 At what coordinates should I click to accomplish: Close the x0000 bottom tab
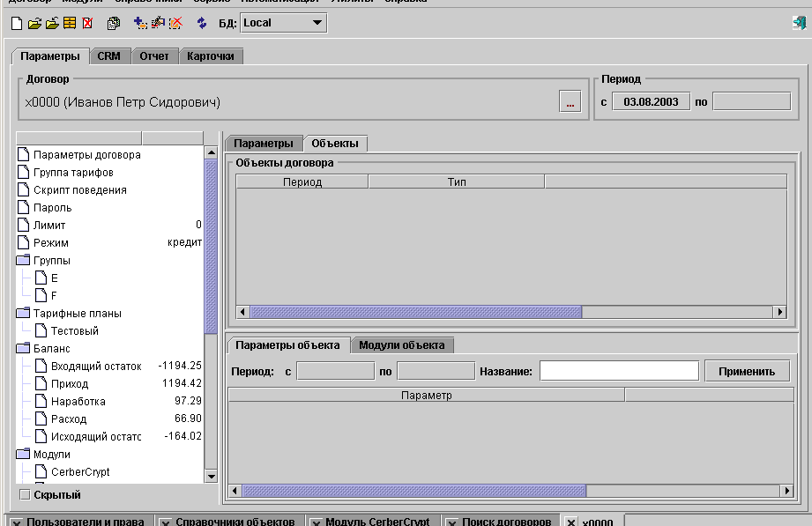pos(571,522)
